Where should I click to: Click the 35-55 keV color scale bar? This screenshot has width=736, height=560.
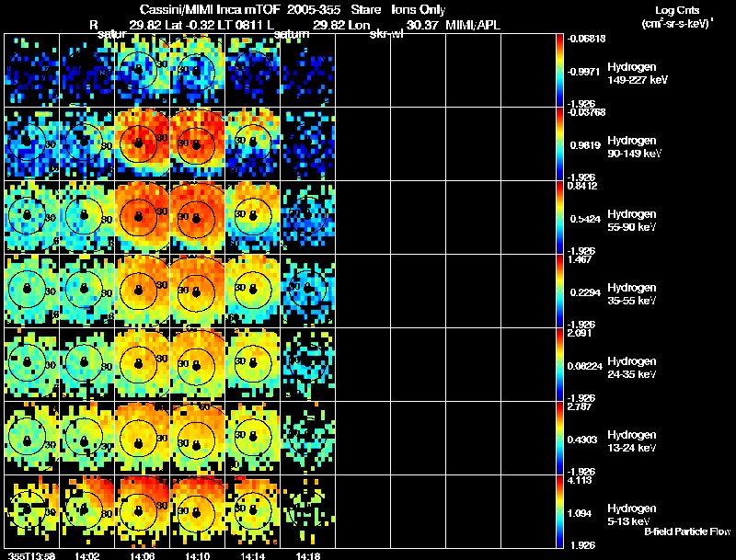[x=559, y=291]
